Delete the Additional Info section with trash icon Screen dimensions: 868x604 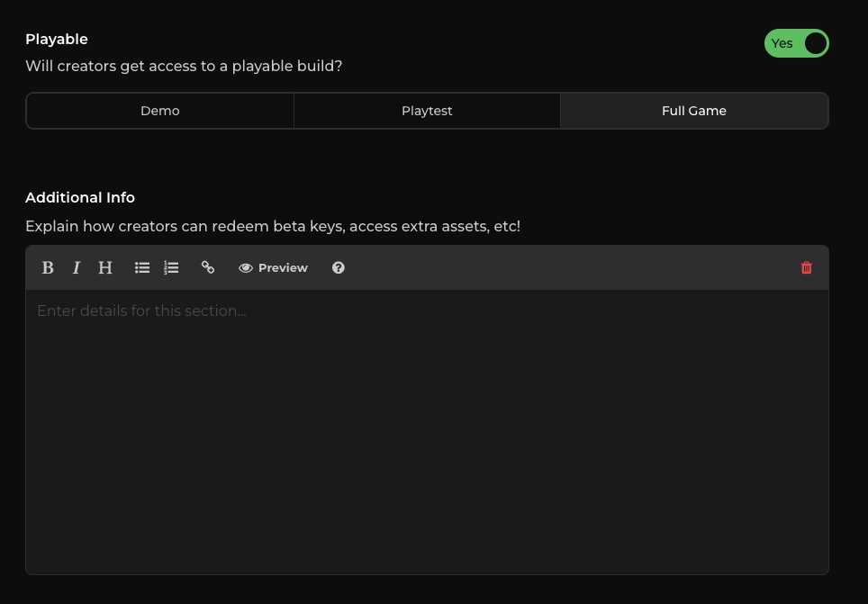pyautogui.click(x=807, y=268)
